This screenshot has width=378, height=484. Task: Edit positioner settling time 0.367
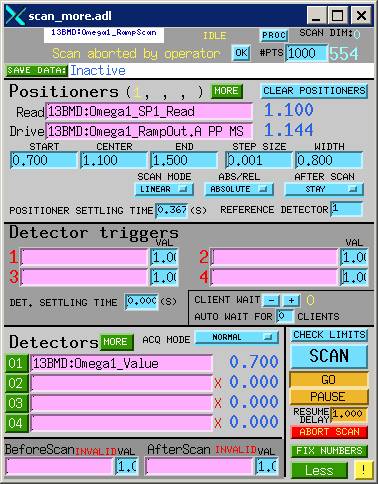click(172, 210)
